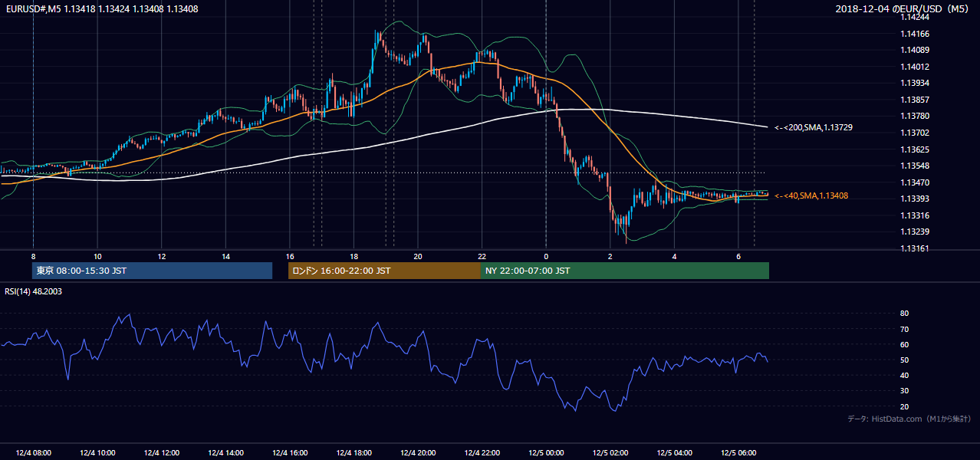Click price axis value 1.13780
Screen dimensions: 980x460
[914, 116]
